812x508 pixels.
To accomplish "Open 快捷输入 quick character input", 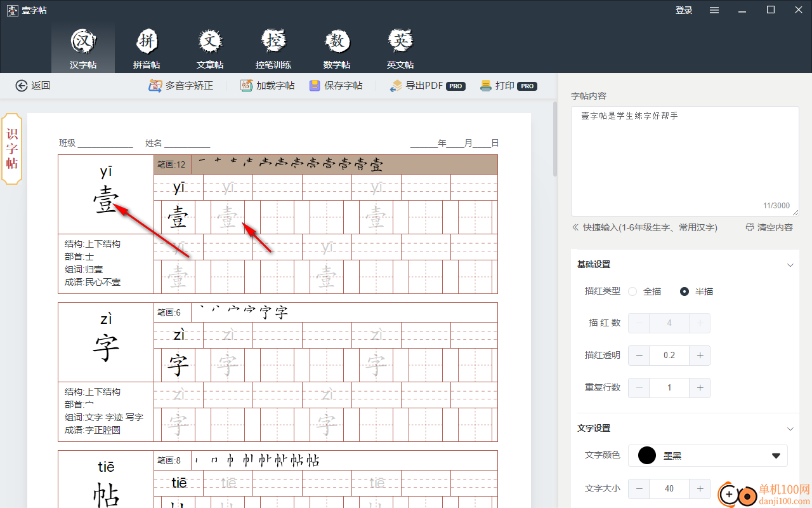I will [x=645, y=227].
